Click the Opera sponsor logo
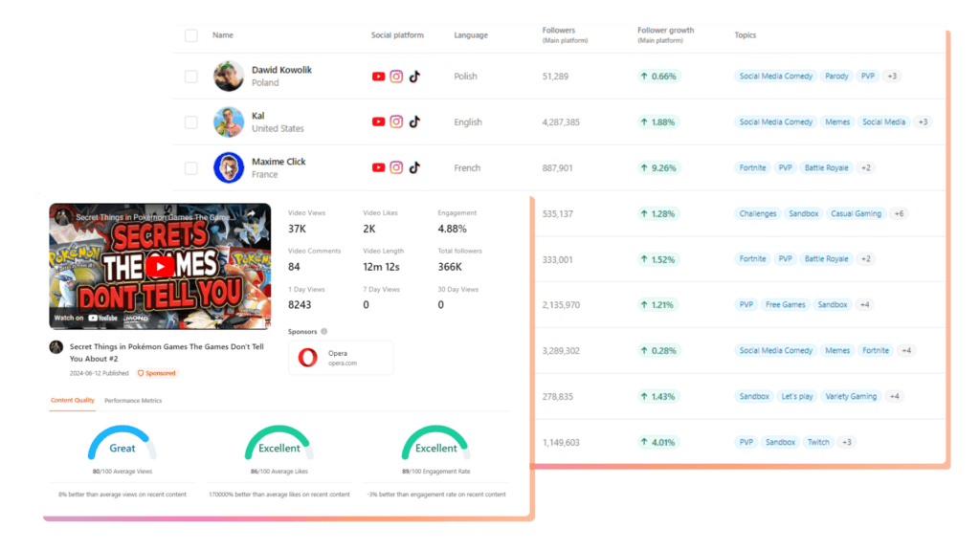Screen dimensions: 980x551 (x=307, y=358)
